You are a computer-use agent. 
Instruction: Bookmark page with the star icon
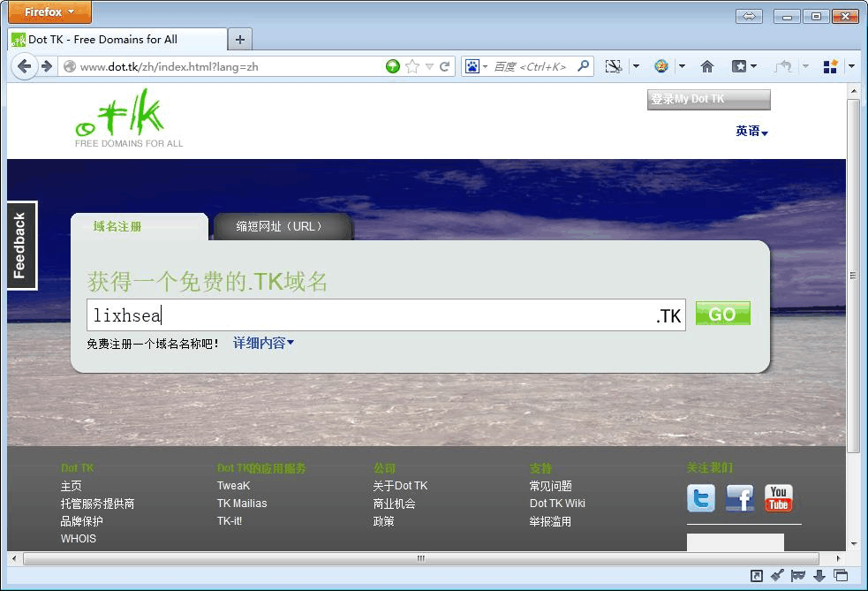click(411, 66)
